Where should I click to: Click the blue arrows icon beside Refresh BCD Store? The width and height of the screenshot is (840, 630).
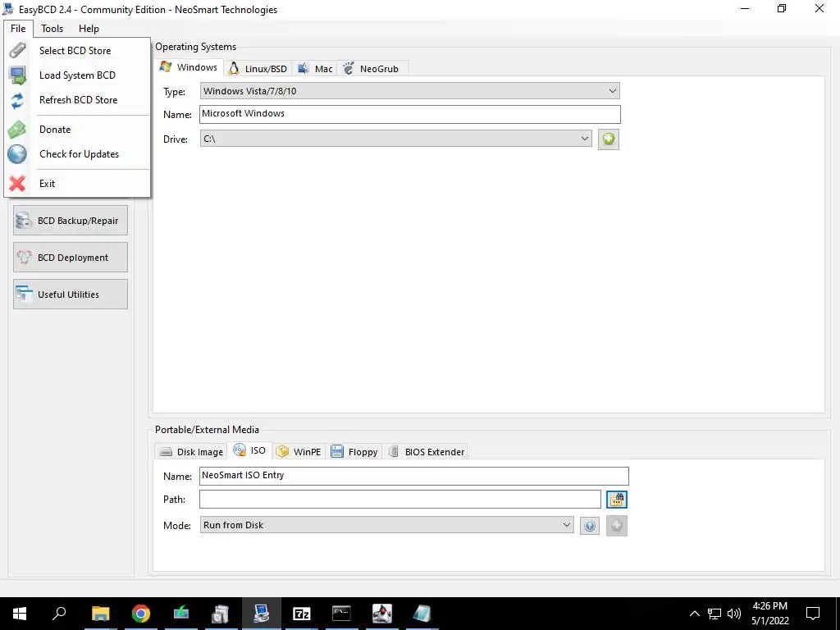point(17,100)
